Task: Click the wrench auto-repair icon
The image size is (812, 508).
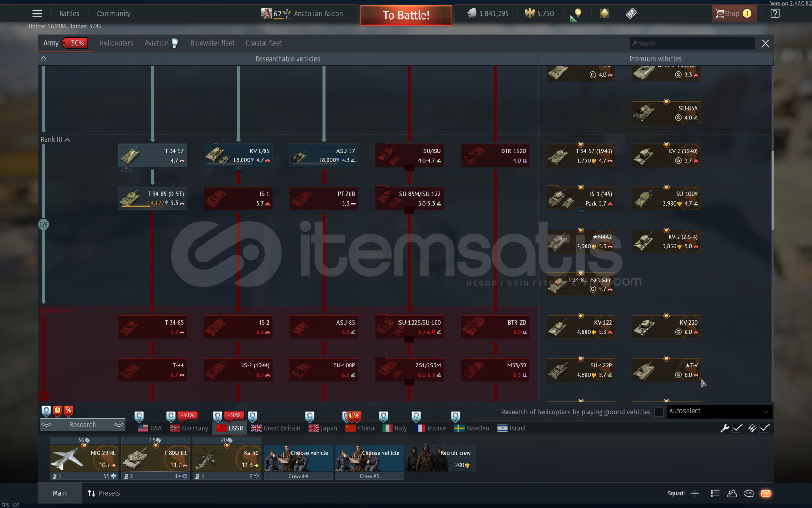Action: point(725,428)
